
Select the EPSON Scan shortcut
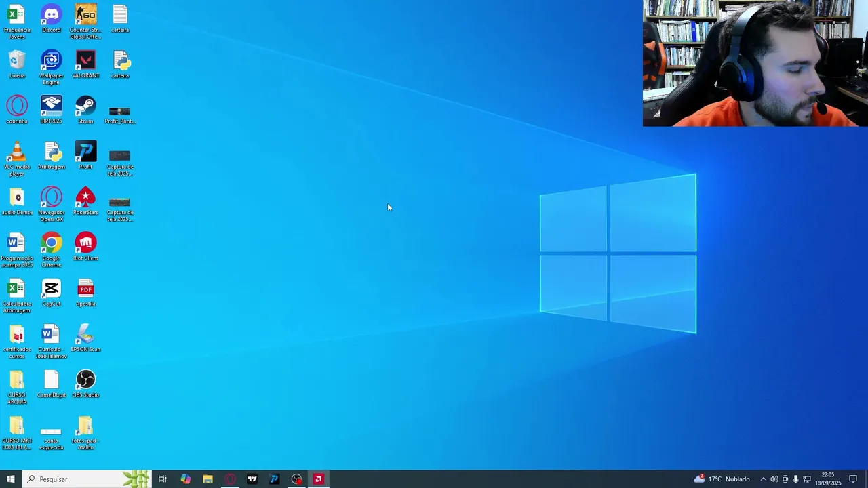tap(85, 338)
